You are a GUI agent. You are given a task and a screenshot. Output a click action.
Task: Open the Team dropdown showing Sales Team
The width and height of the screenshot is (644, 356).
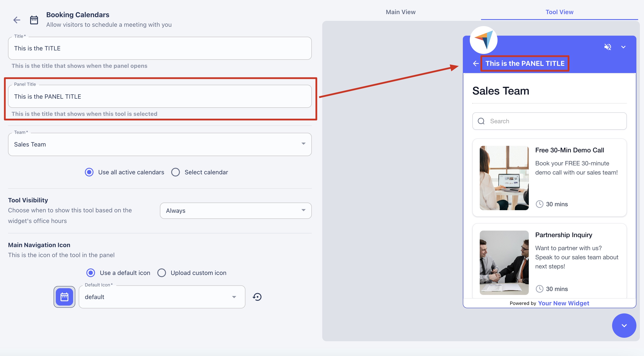[x=160, y=145]
